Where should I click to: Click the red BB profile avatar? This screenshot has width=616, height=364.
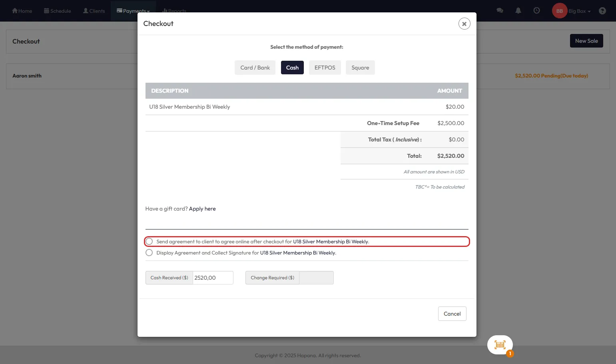click(559, 11)
